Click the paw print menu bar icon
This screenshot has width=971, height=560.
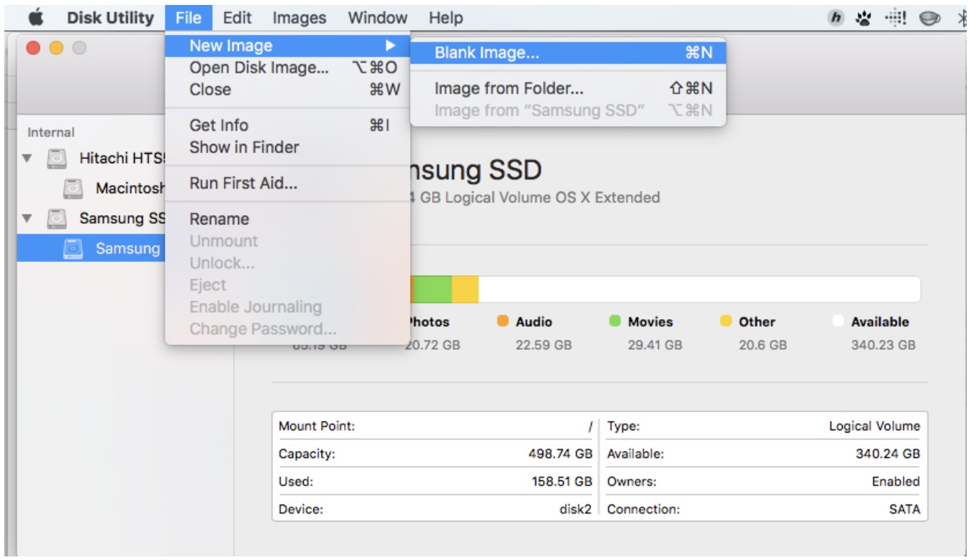pyautogui.click(x=864, y=19)
